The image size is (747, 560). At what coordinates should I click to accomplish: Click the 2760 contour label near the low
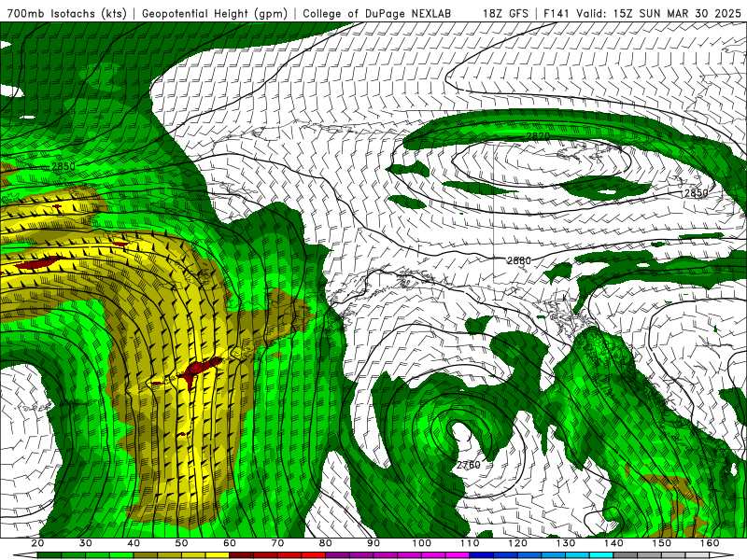tap(469, 465)
